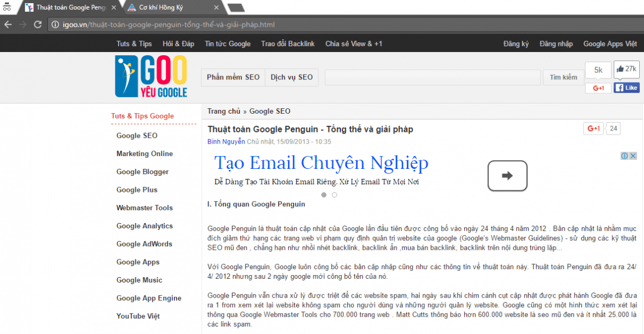Click the Đăng nhập link
The width and height of the screenshot is (644, 334).
pyautogui.click(x=556, y=44)
